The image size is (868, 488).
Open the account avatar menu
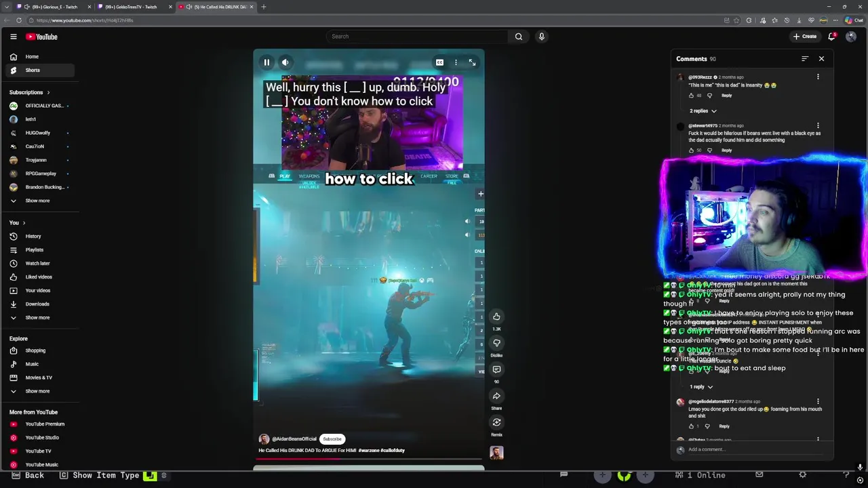pos(851,37)
